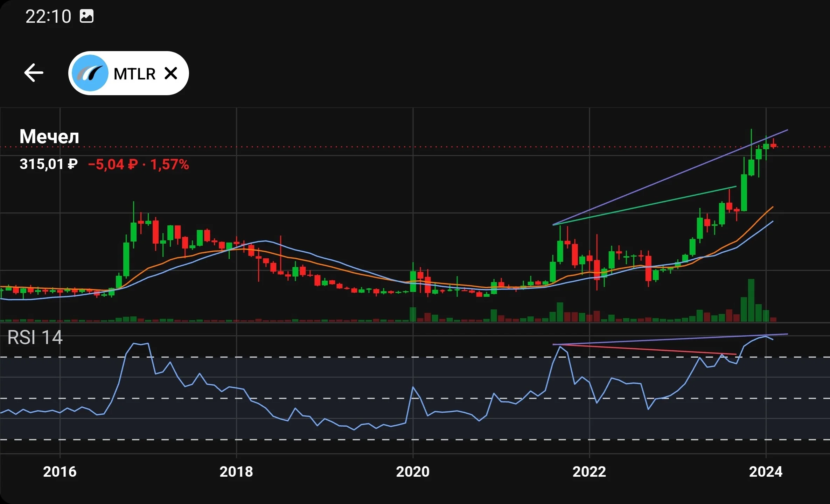Tap the purple trendline above price candles
The width and height of the screenshot is (830, 504).
pyautogui.click(x=670, y=177)
